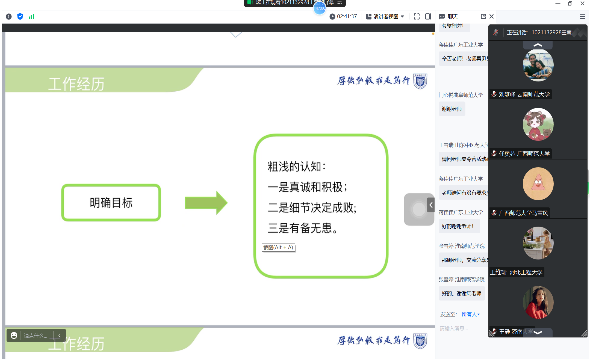Click the small button below 三是有备无患
The height and width of the screenshot is (360, 590).
pyautogui.click(x=279, y=248)
